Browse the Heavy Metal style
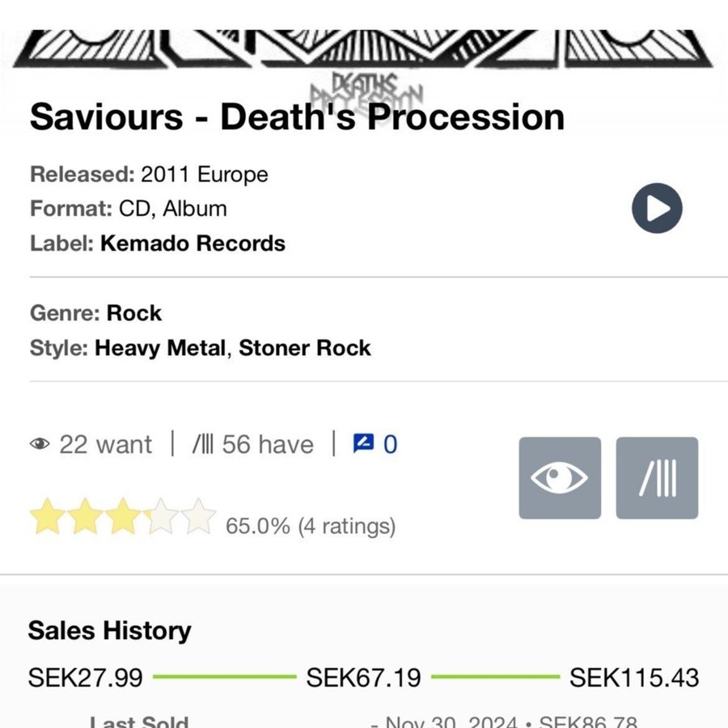This screenshot has height=728, width=728. pos(161,348)
